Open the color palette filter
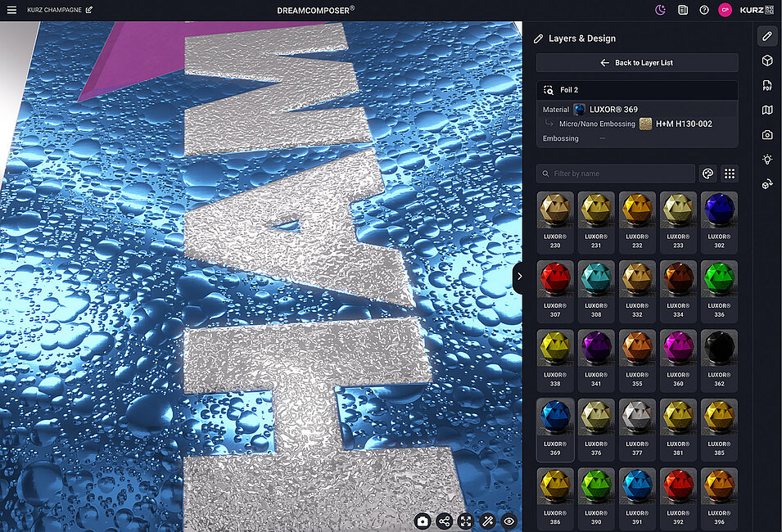 (x=707, y=174)
